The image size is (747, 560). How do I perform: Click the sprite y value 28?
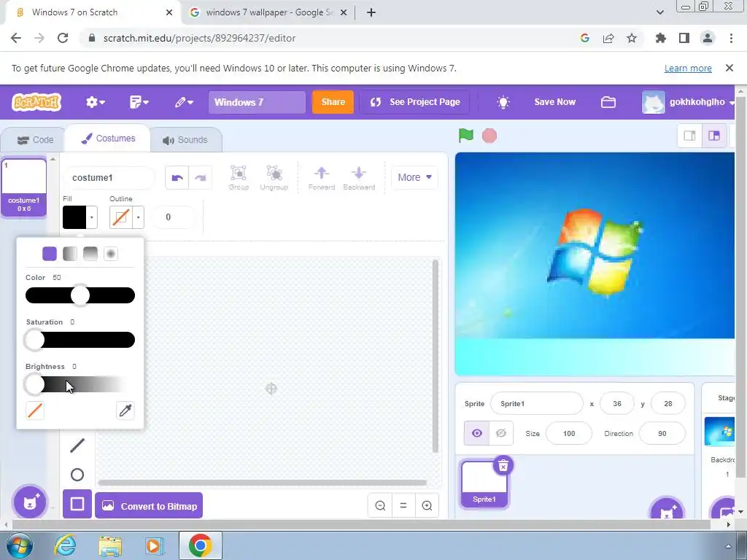click(668, 404)
